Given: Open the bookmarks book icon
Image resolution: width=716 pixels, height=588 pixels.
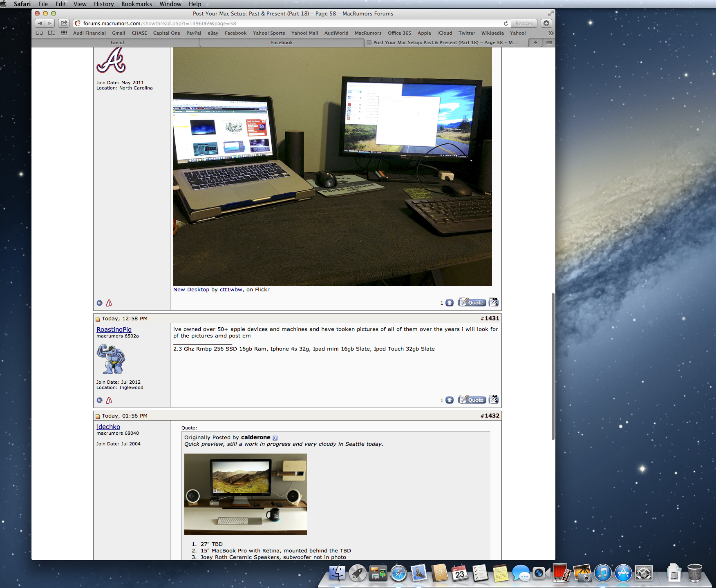Looking at the screenshot, I should coord(51,33).
